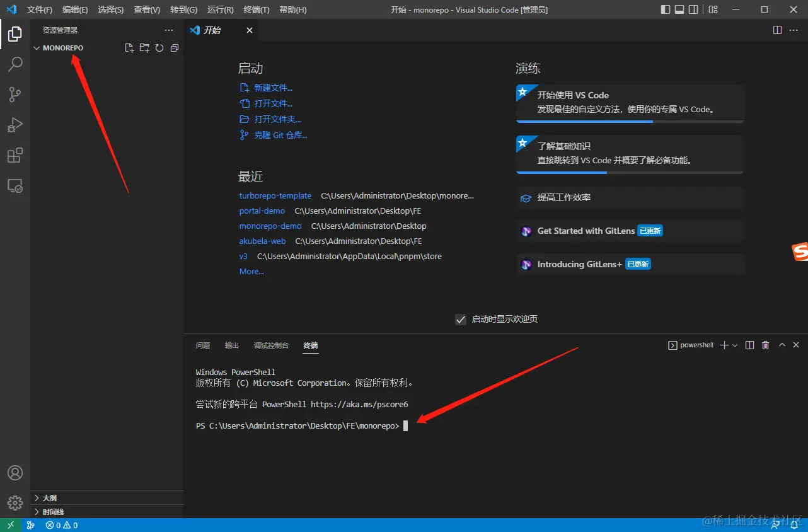This screenshot has height=532, width=808.
Task: Click the New File icon in Explorer toolbar
Action: point(129,47)
